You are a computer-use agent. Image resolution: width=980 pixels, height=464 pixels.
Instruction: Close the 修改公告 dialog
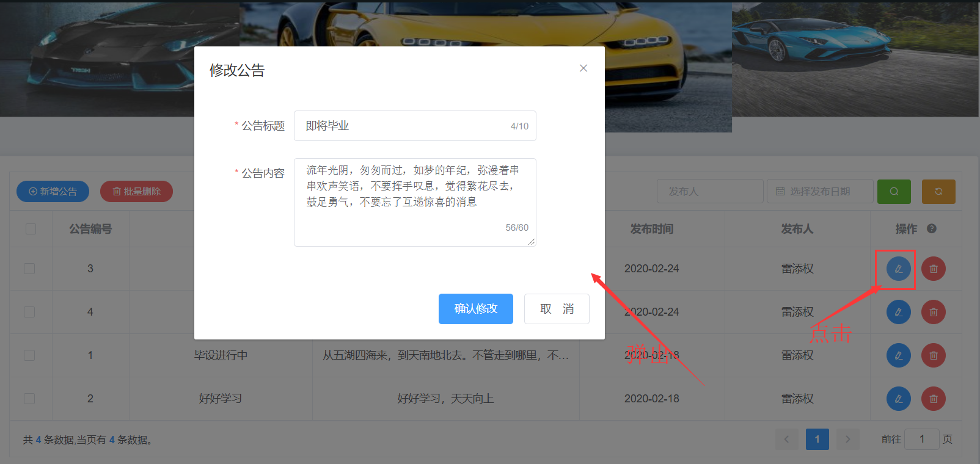(x=583, y=68)
